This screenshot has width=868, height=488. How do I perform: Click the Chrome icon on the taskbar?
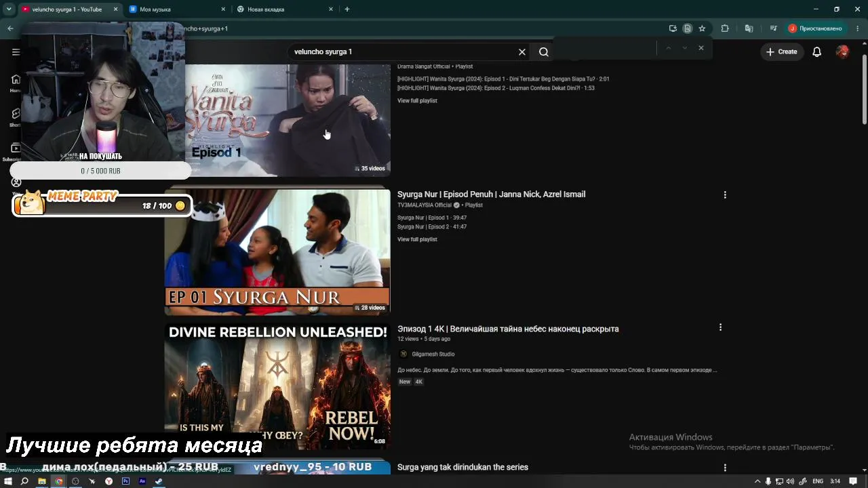point(58,481)
